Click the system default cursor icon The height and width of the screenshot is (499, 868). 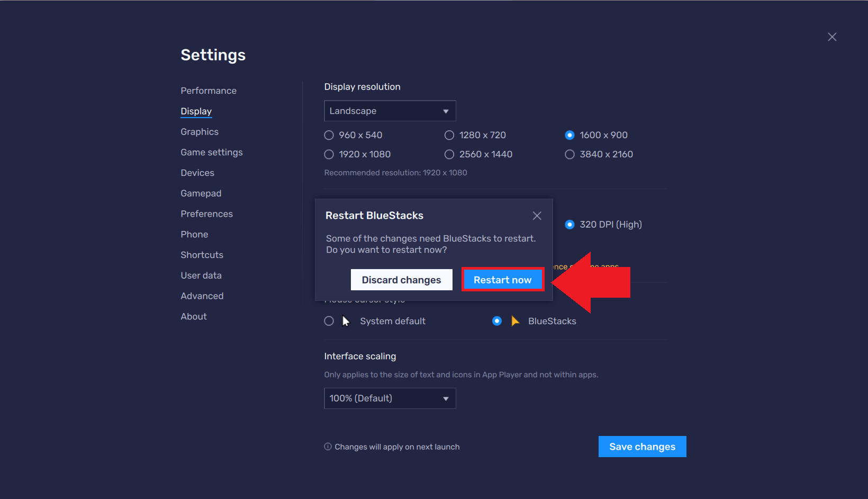[x=346, y=321]
